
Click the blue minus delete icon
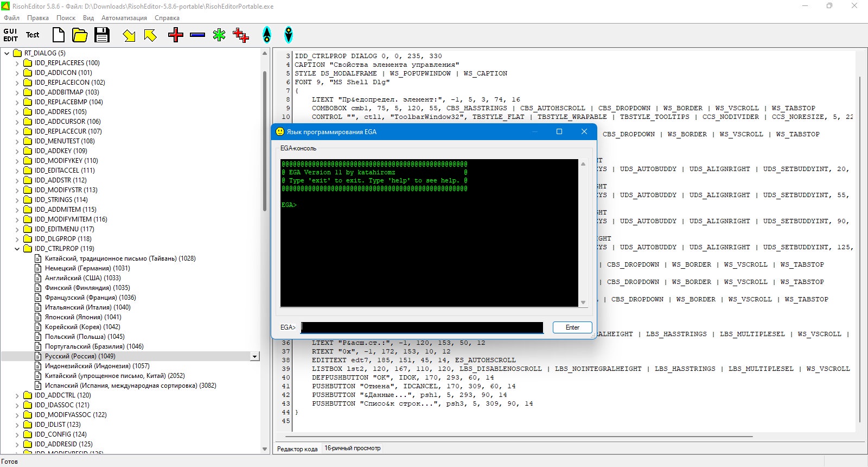[197, 35]
